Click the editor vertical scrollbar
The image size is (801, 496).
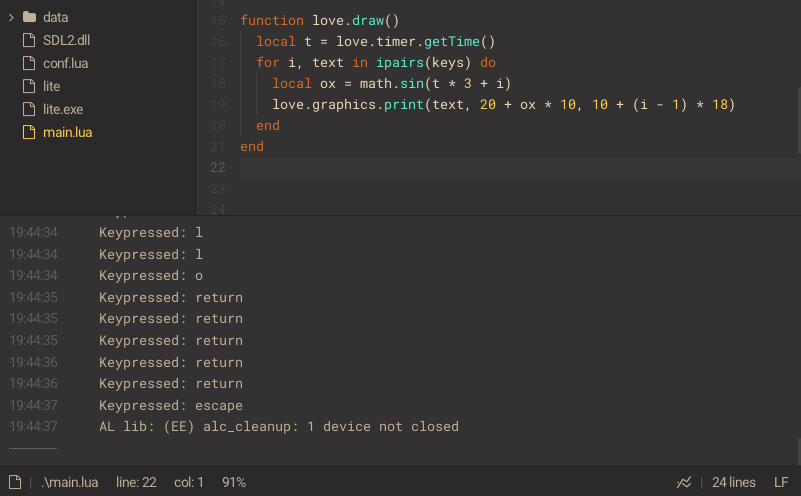(x=799, y=120)
